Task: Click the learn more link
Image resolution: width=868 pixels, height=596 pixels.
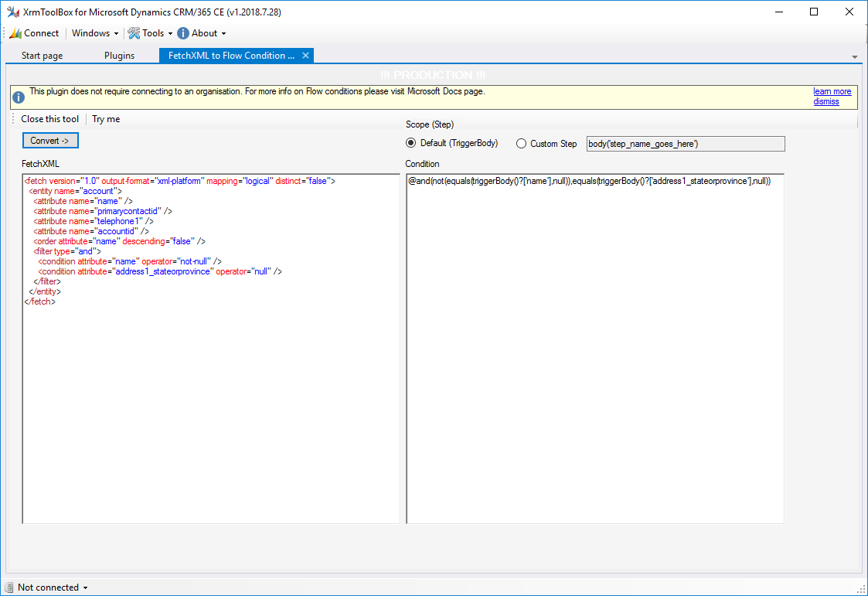Action: [832, 91]
